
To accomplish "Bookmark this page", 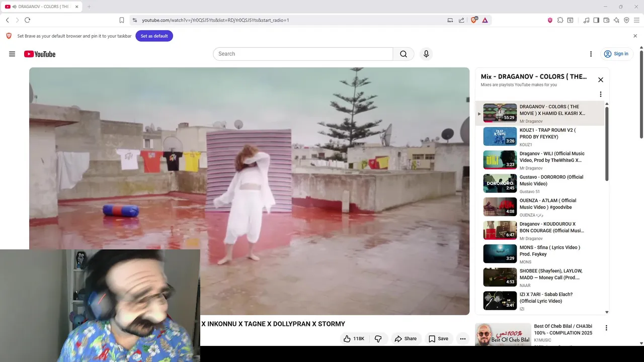I will tap(122, 20).
